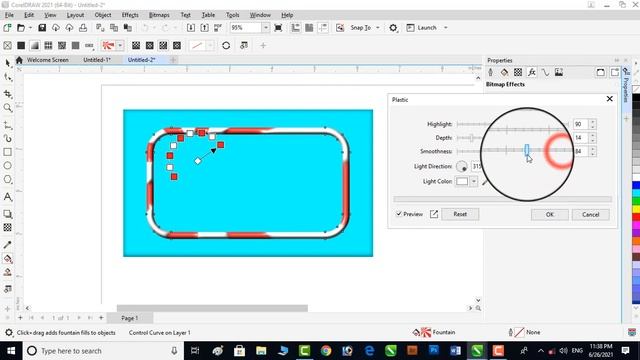Click Cancel in the Plastic dialog
The image size is (640, 360).
click(590, 214)
